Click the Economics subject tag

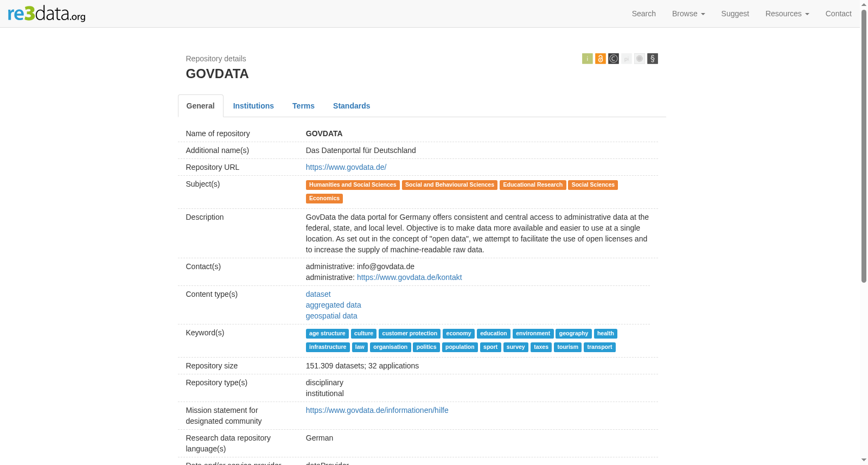[x=324, y=199]
